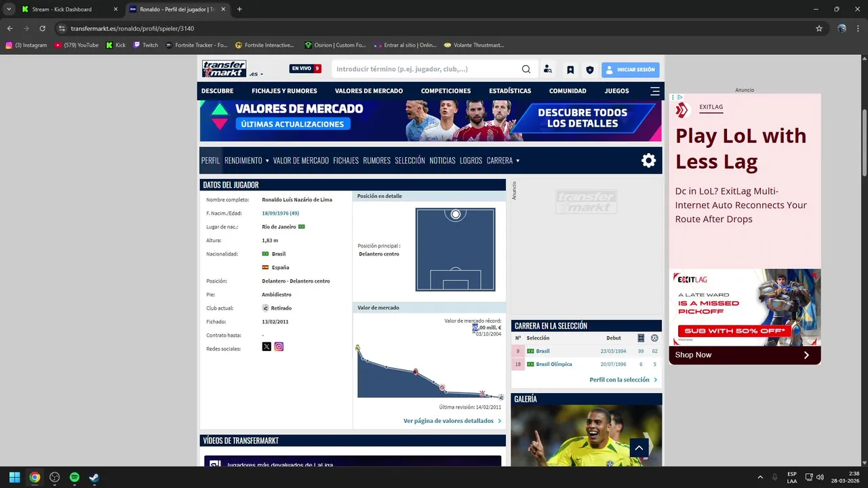868x488 pixels.
Task: Open the settings gear icon
Action: pos(649,161)
